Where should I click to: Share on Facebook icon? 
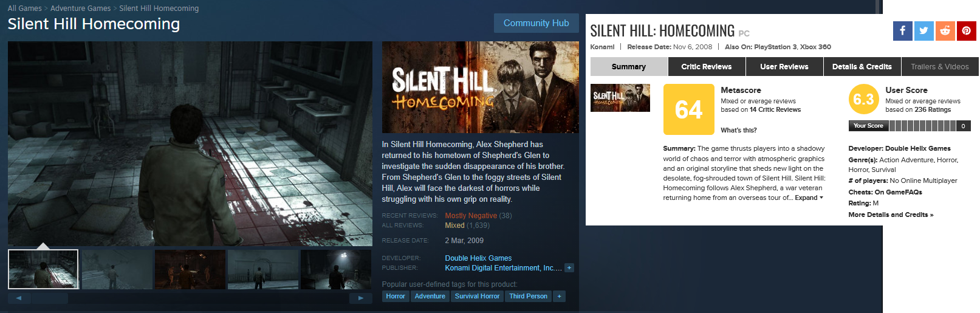(902, 31)
